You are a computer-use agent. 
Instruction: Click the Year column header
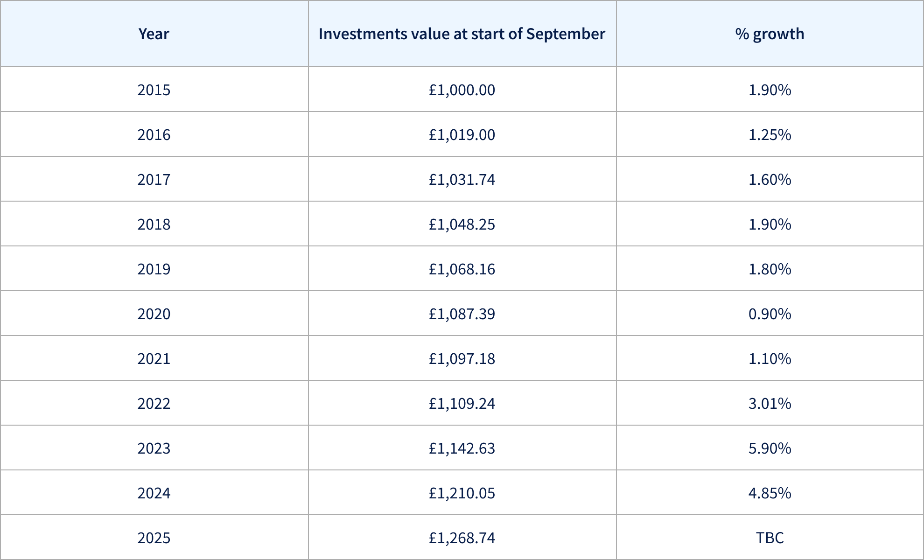coord(154,34)
